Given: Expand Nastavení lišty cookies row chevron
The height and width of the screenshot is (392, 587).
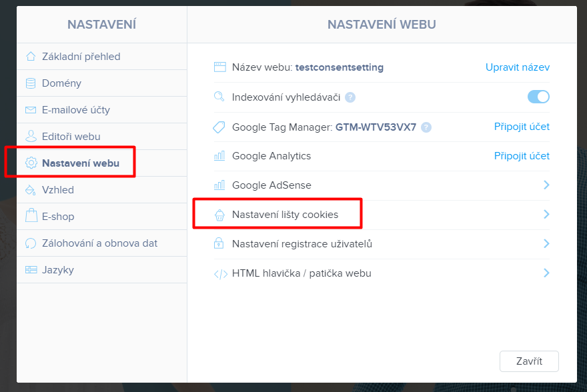Looking at the screenshot, I should click(x=546, y=214).
